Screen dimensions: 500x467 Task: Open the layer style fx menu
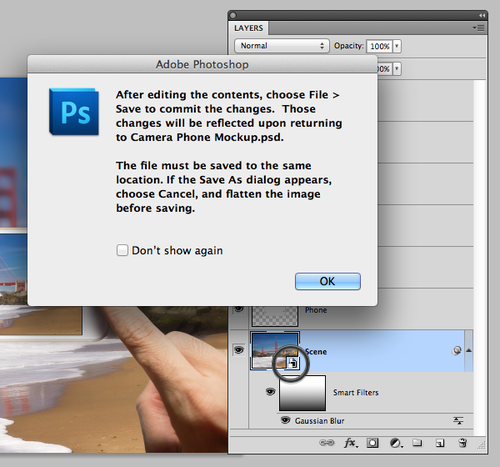[x=351, y=443]
